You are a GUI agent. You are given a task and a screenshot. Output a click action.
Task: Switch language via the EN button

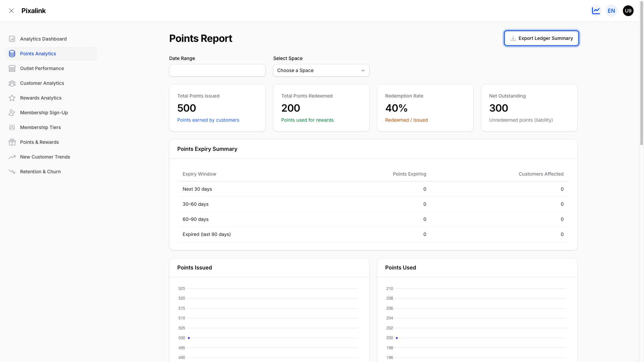(611, 11)
